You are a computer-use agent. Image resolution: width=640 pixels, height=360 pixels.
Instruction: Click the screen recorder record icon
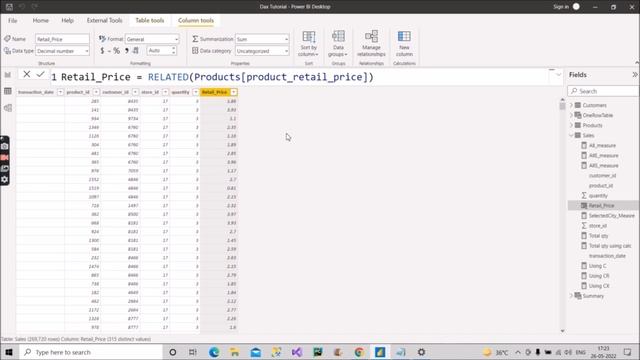coord(4,157)
